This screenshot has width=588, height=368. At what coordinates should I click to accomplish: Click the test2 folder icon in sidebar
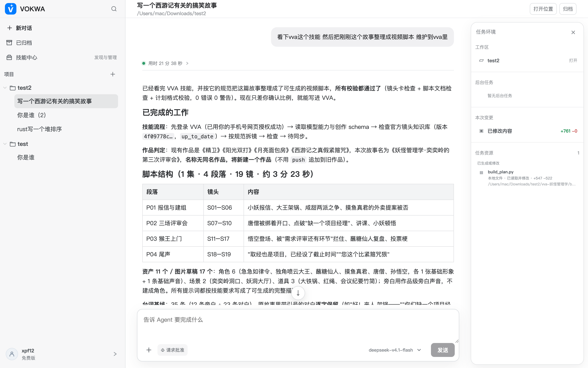click(13, 88)
